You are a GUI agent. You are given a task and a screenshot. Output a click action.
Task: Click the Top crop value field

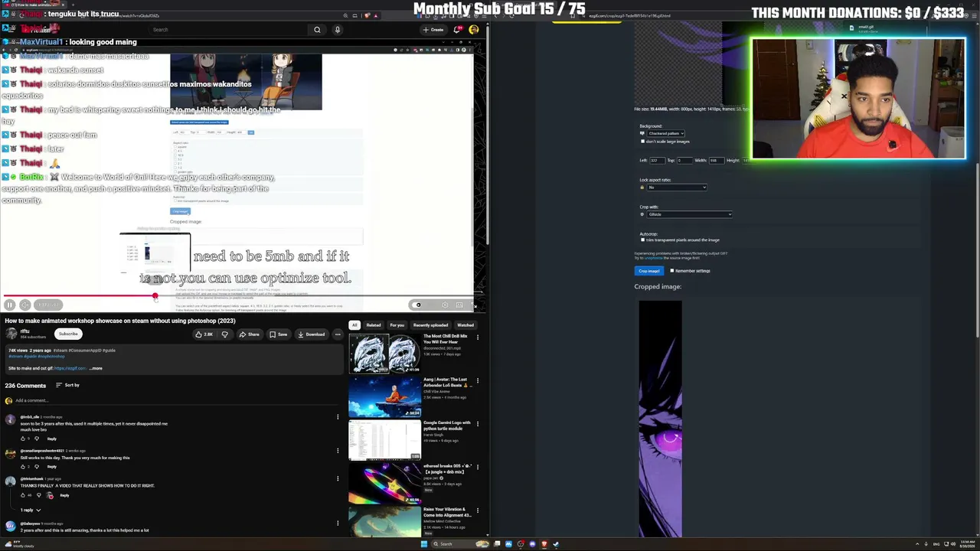(x=684, y=161)
